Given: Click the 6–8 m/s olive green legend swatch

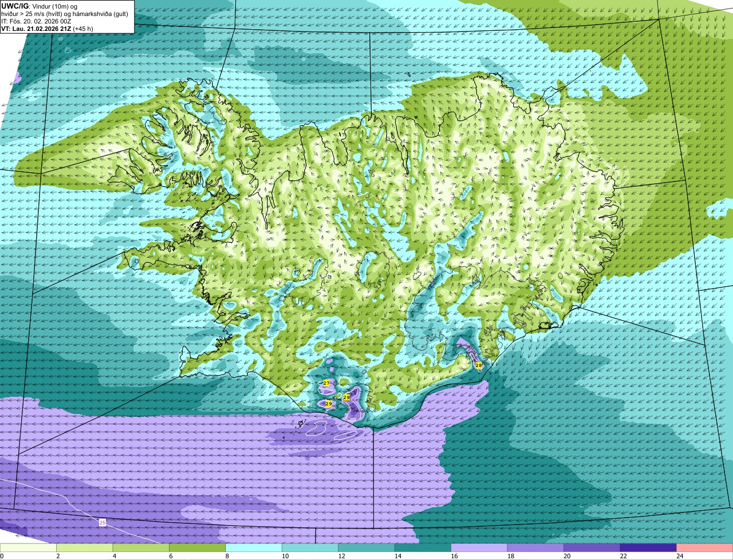Looking at the screenshot, I should coord(198,547).
